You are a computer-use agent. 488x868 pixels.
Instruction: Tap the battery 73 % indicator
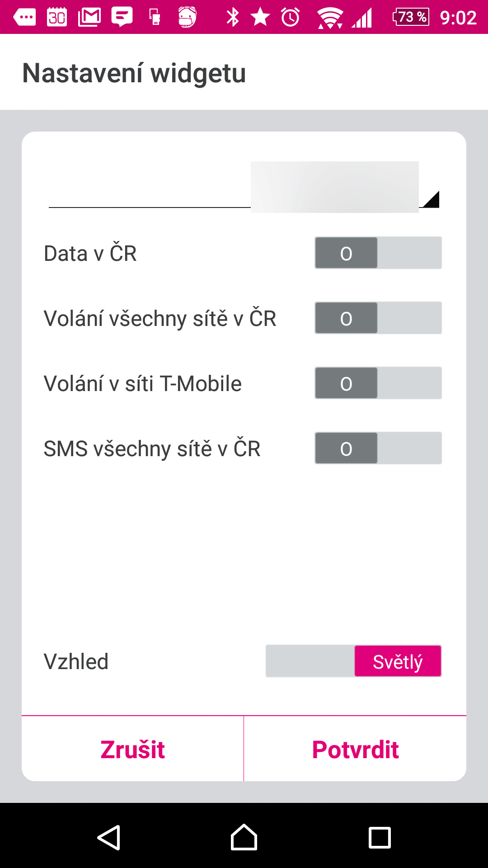click(x=411, y=17)
